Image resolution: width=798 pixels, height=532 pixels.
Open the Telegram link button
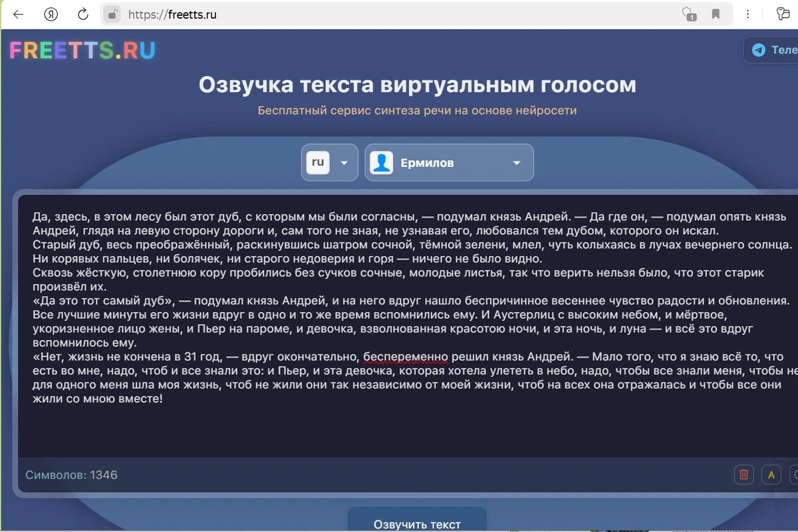pos(771,50)
